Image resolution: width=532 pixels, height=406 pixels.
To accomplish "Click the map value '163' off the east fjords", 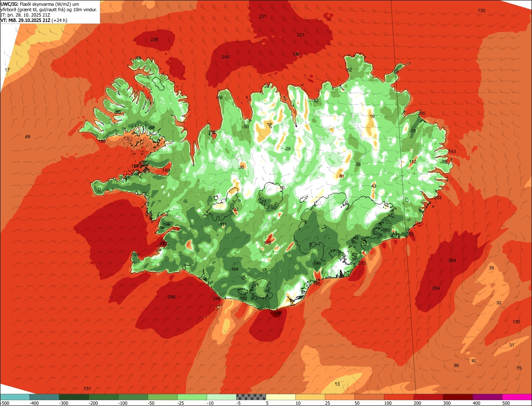I will tap(452, 152).
